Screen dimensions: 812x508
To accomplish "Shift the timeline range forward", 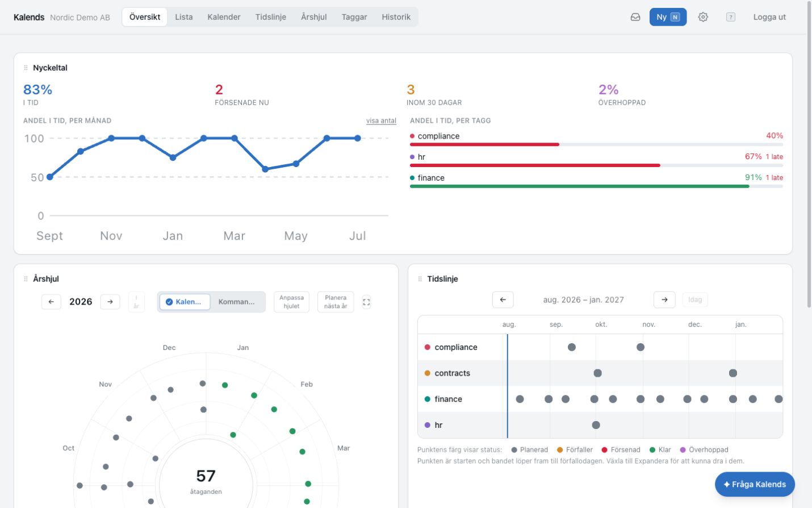I will [664, 299].
